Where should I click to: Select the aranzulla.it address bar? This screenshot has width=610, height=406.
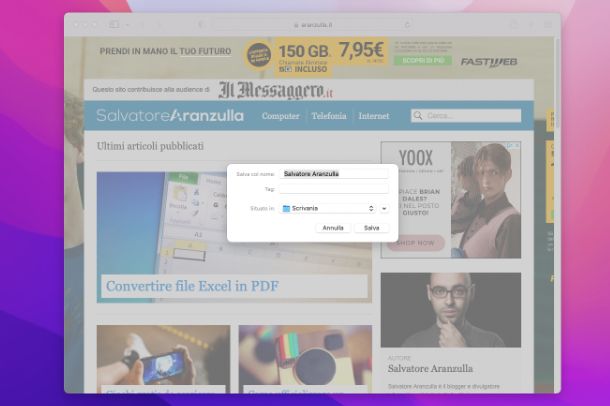tap(313, 25)
